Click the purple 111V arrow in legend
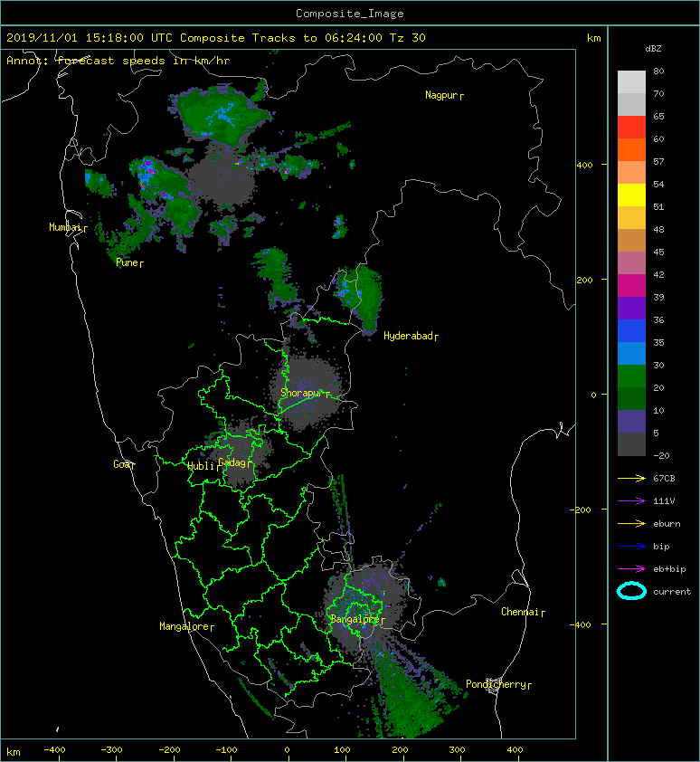This screenshot has height=762, width=700. pyautogui.click(x=631, y=501)
